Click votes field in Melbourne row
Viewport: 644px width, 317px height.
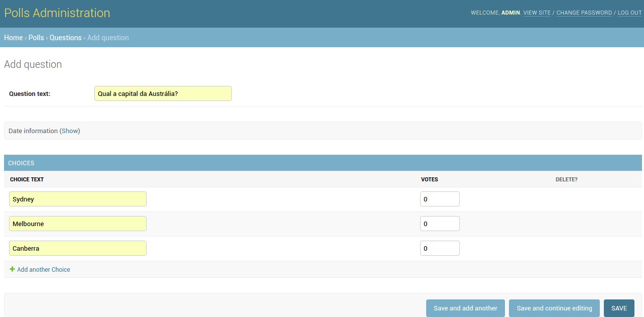[x=440, y=224]
